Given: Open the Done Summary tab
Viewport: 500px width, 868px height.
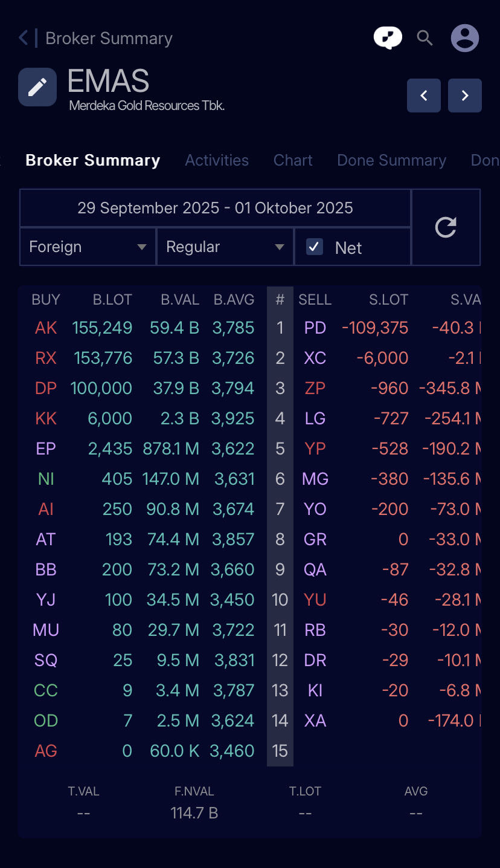Looking at the screenshot, I should pyautogui.click(x=391, y=160).
